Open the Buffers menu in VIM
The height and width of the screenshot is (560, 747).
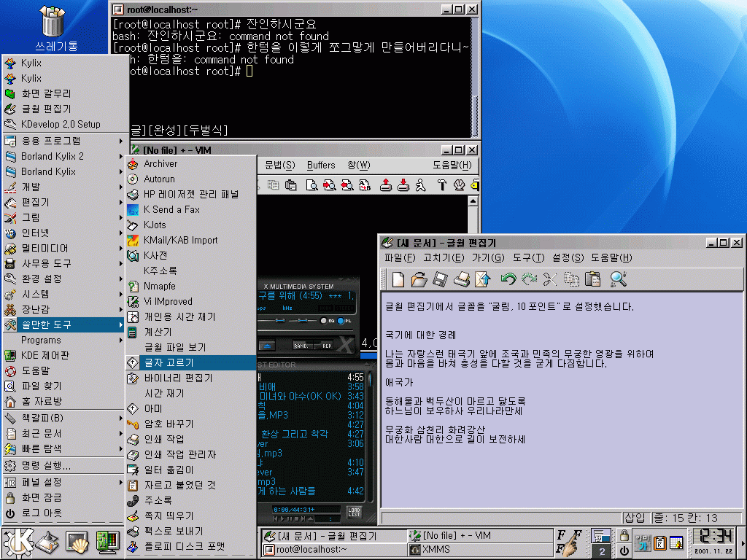click(321, 166)
